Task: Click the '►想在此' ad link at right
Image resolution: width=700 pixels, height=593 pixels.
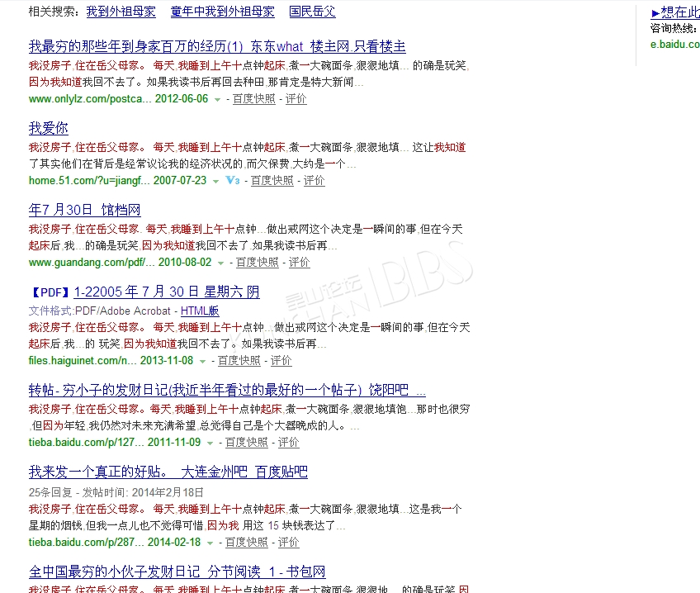Action: coord(674,12)
